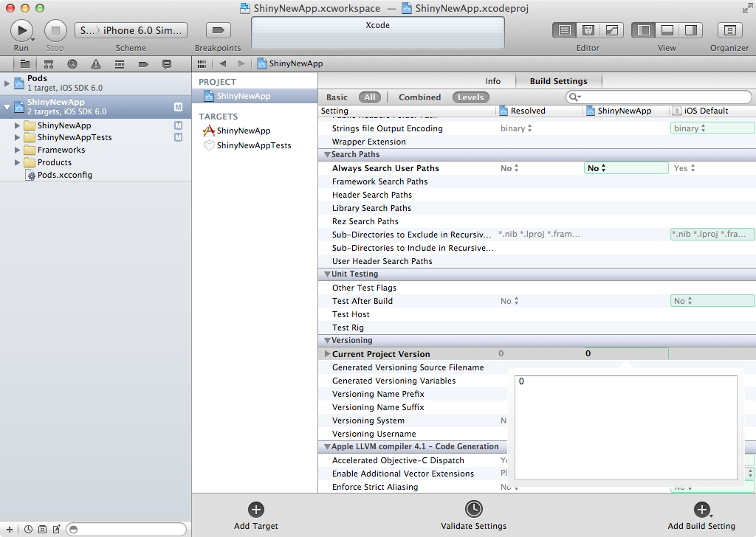Toggle the recent files filter clock icon
This screenshot has width=756, height=537.
[29, 530]
